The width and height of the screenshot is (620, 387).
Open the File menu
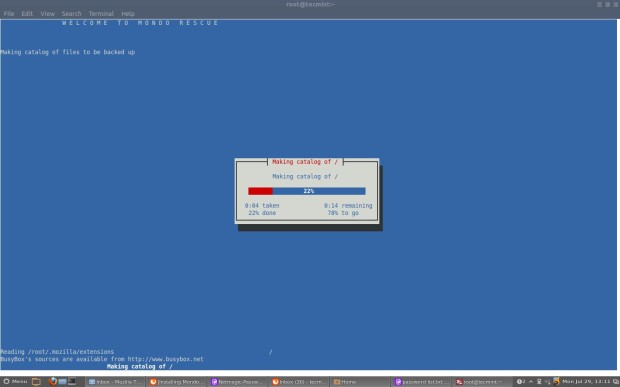pyautogui.click(x=9, y=13)
